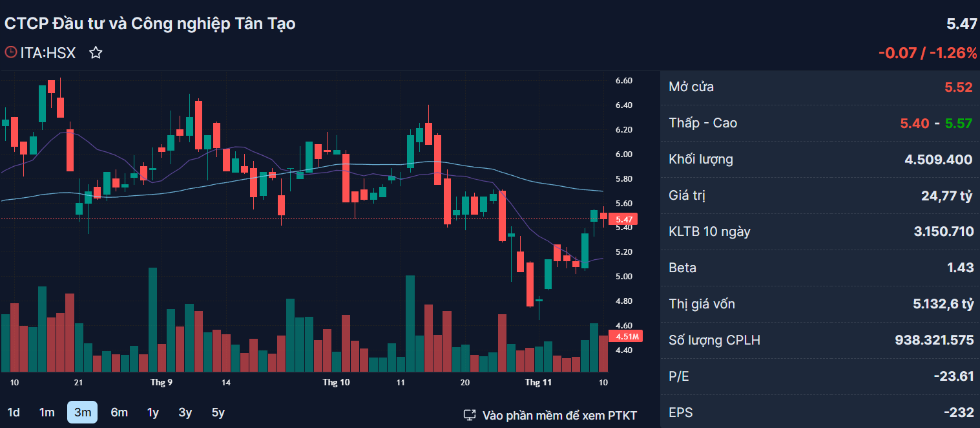Click the 5.47 current price label on axis
Viewport: 980px width, 428px height.
click(623, 220)
